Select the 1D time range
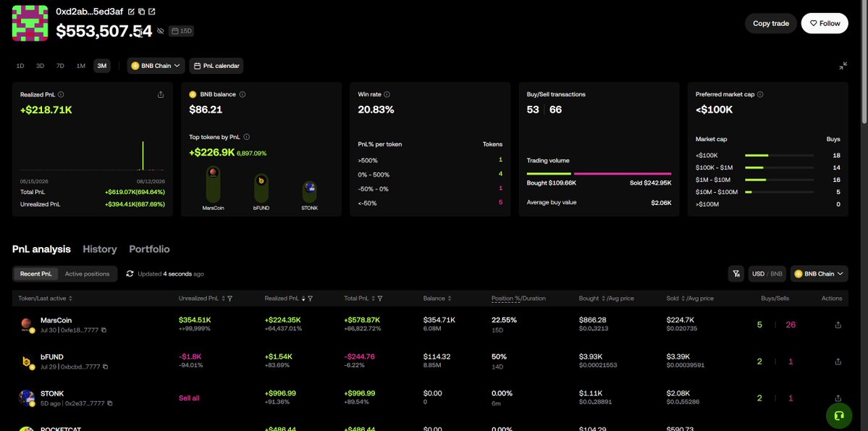This screenshot has height=431, width=868. point(20,66)
